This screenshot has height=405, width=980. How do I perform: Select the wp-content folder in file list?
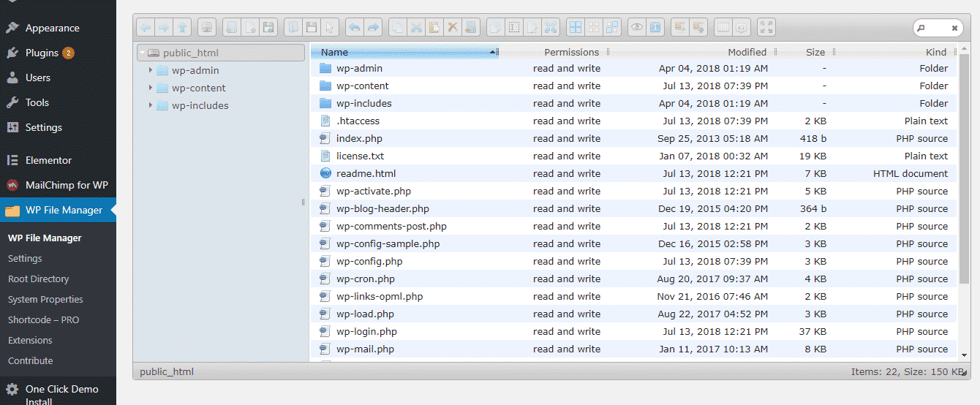(634, 86)
